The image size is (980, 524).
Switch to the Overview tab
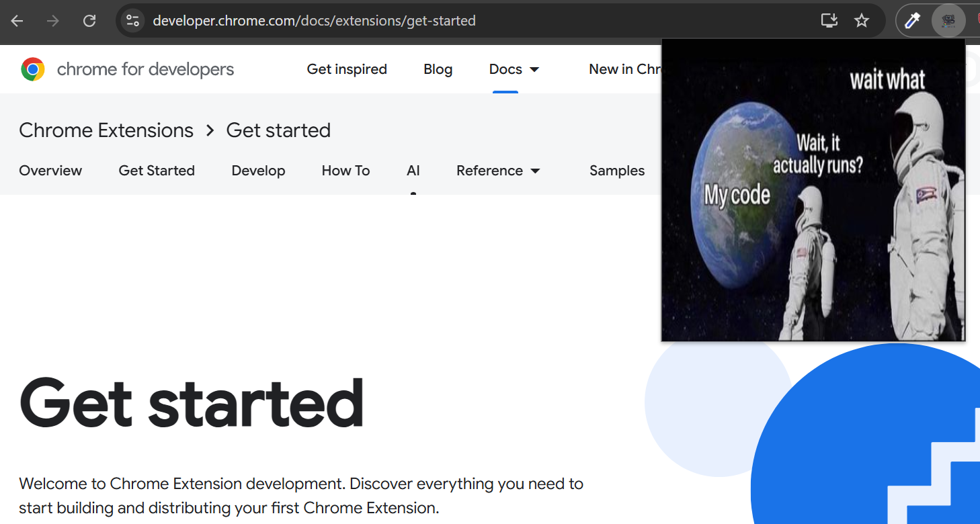coord(50,171)
